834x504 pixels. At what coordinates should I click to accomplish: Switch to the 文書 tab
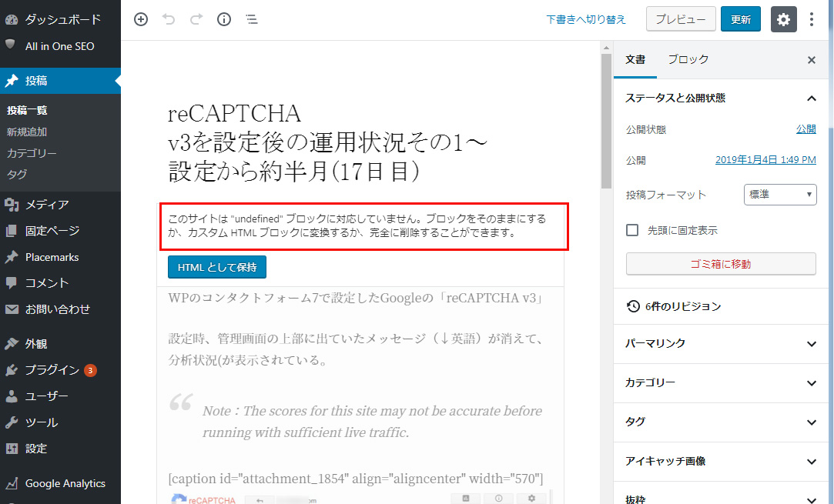point(635,59)
